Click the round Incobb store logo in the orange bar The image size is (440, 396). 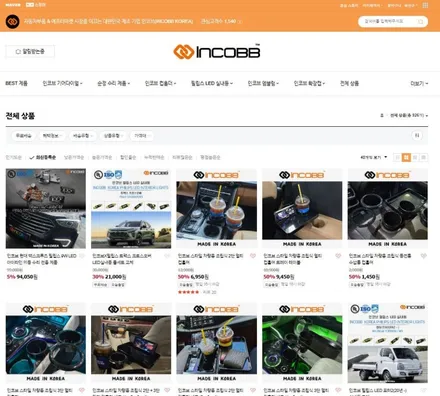click(x=13, y=22)
